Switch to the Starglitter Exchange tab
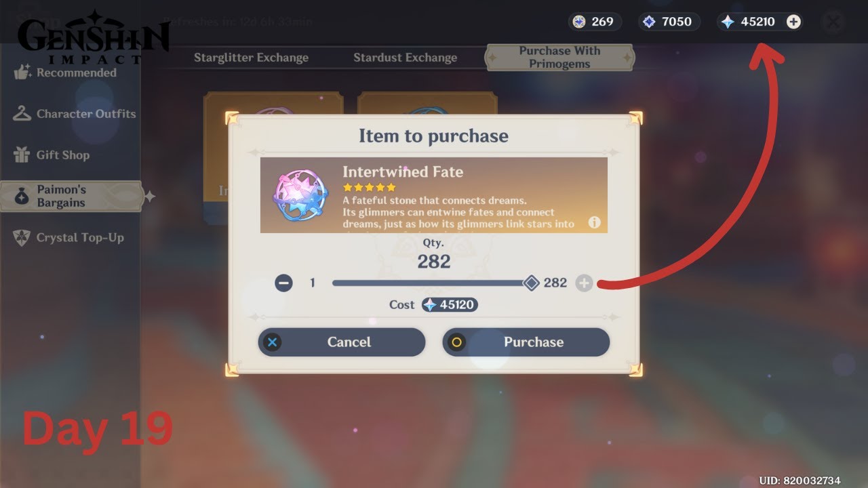The width and height of the screenshot is (868, 488). (x=251, y=58)
